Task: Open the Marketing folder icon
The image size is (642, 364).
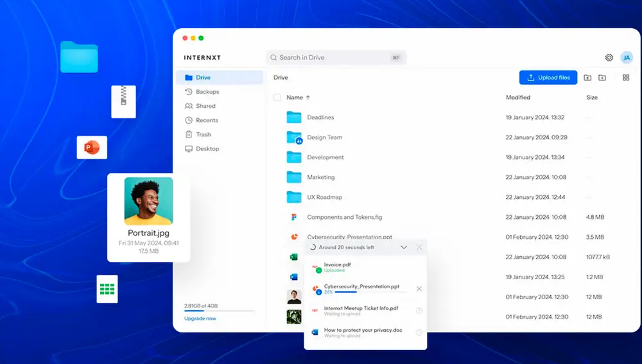Action: pos(294,177)
